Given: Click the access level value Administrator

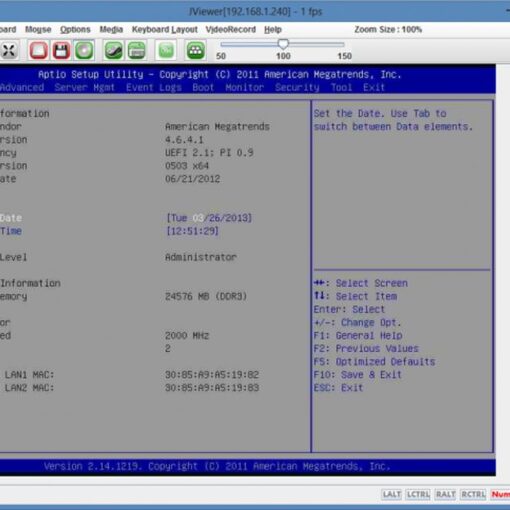Looking at the screenshot, I should [201, 257].
